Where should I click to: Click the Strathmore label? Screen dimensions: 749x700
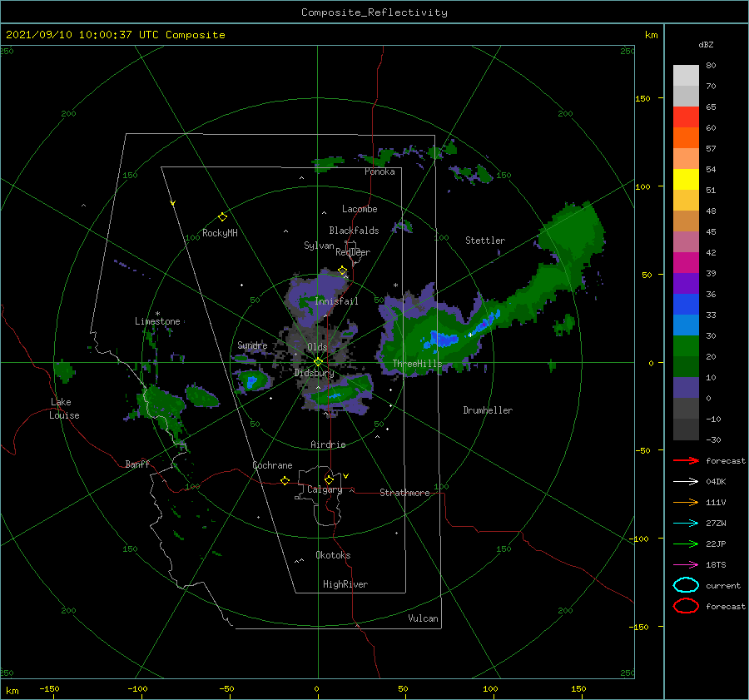point(404,493)
